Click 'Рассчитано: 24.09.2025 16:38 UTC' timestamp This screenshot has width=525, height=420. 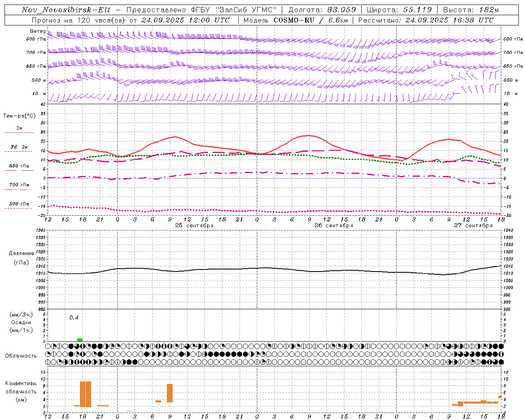426,20
